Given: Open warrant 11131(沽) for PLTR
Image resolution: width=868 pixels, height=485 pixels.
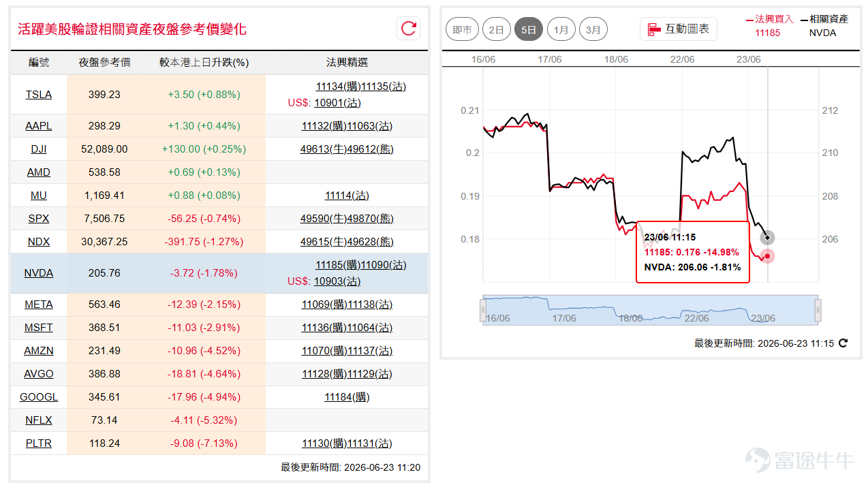Looking at the screenshot, I should 370,443.
